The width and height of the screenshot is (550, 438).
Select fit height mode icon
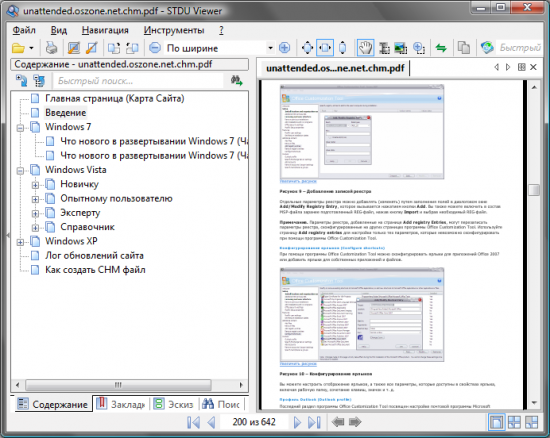click(343, 48)
